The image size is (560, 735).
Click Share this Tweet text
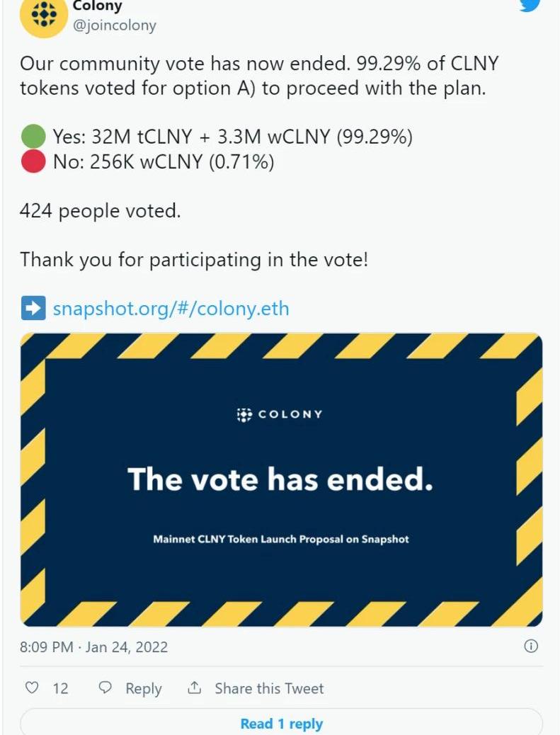pyautogui.click(x=269, y=688)
